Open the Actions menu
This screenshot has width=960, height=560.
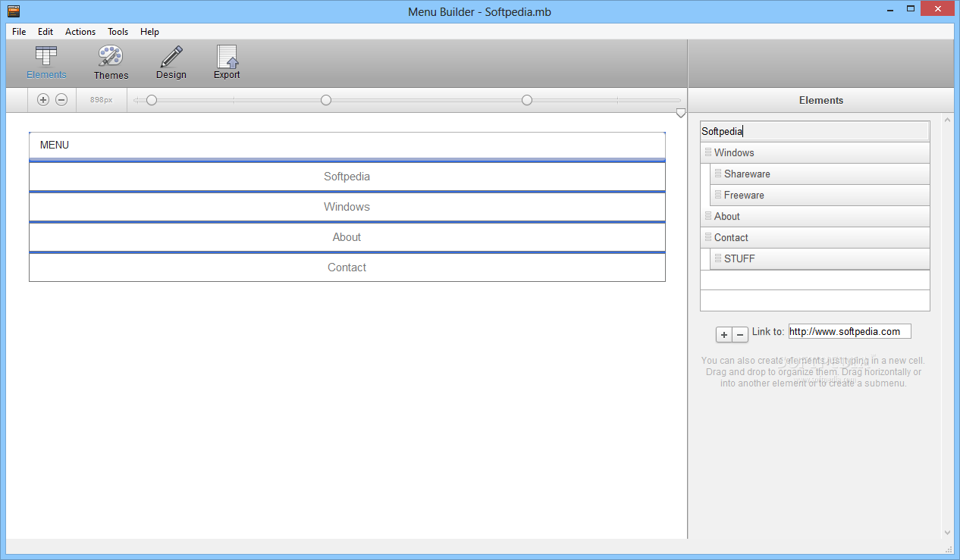pyautogui.click(x=80, y=32)
